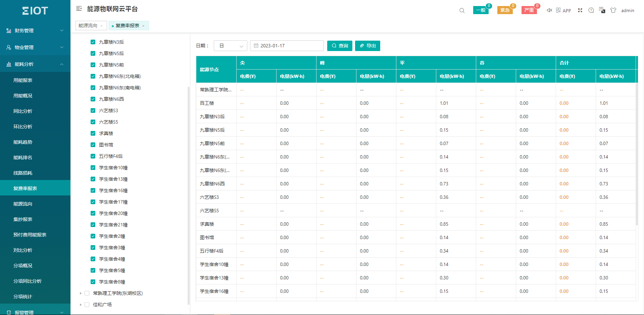
Task: Open the APP QR code icon
Action: tap(558, 10)
